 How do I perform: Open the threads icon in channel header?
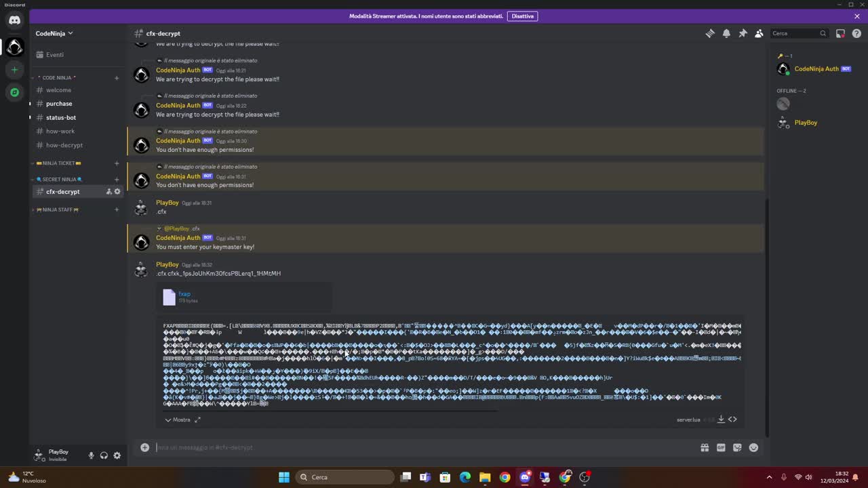pyautogui.click(x=710, y=33)
